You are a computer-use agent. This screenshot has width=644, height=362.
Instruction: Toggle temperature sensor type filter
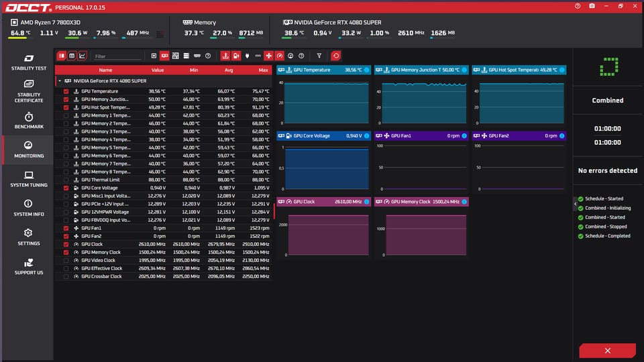[225, 56]
